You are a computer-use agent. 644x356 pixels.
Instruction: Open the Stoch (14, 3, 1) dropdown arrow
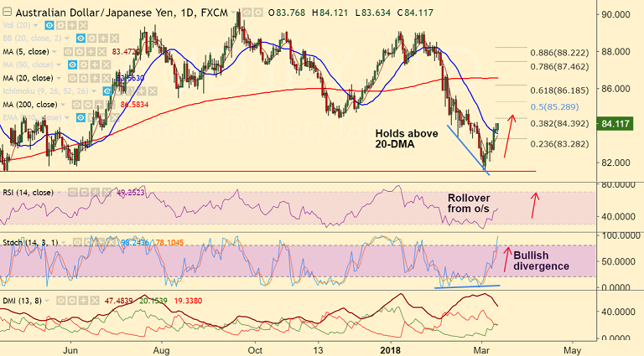point(64,242)
